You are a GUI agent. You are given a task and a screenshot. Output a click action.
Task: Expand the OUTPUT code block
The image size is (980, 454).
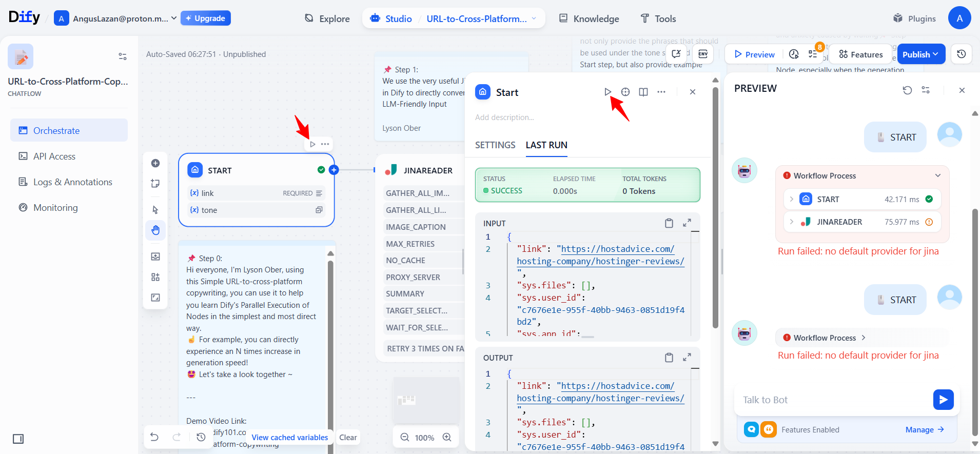click(687, 358)
